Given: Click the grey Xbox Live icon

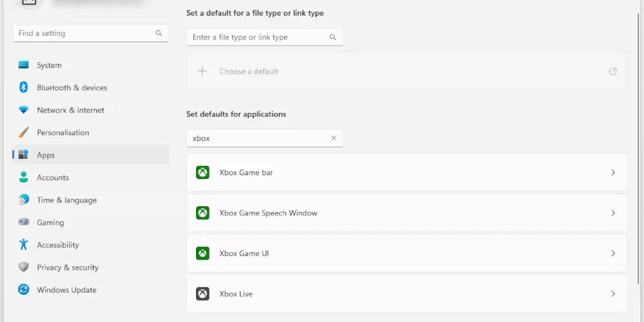Looking at the screenshot, I should point(203,294).
